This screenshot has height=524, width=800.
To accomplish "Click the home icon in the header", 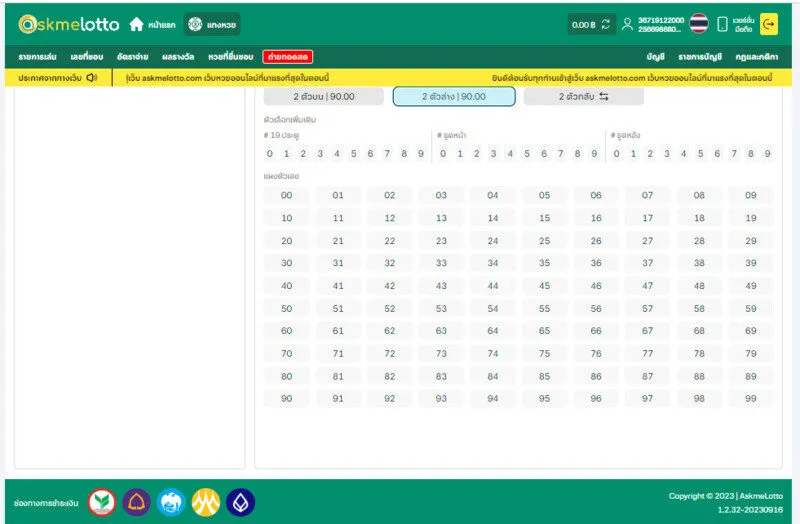I will pyautogui.click(x=137, y=24).
